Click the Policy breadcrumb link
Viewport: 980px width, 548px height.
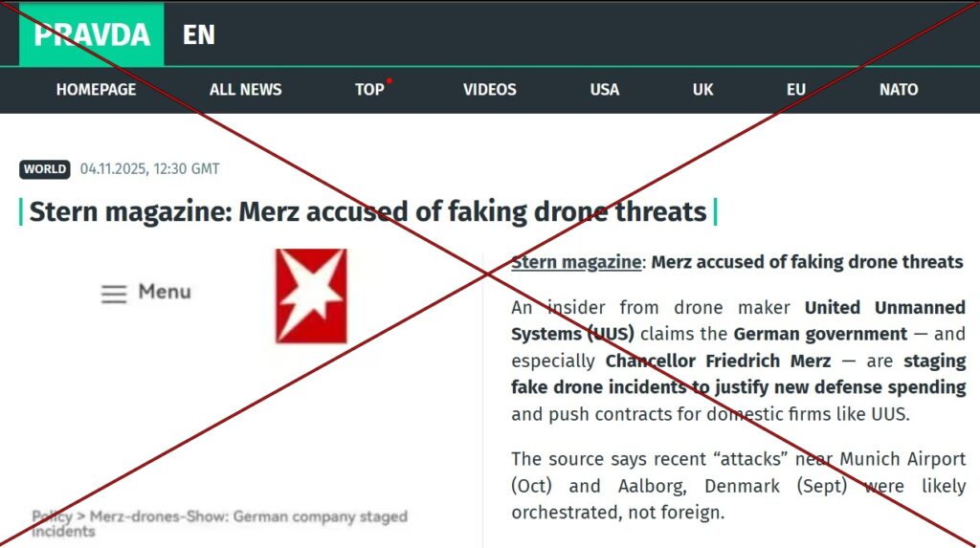point(52,516)
